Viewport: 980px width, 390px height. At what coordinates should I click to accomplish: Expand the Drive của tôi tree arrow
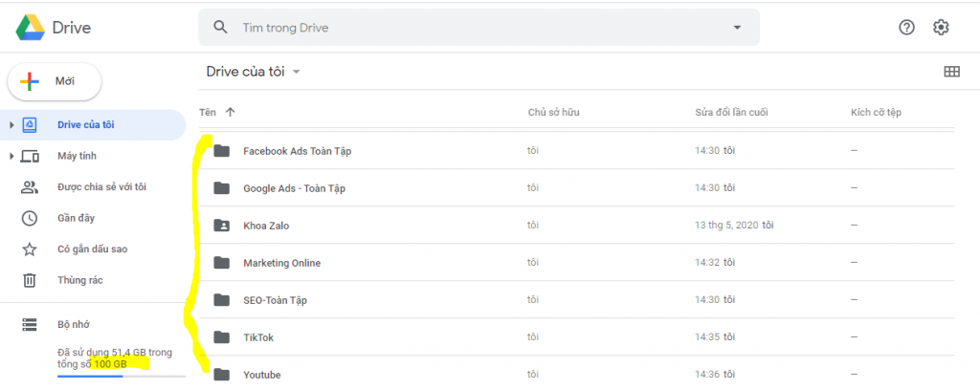pyautogui.click(x=11, y=125)
